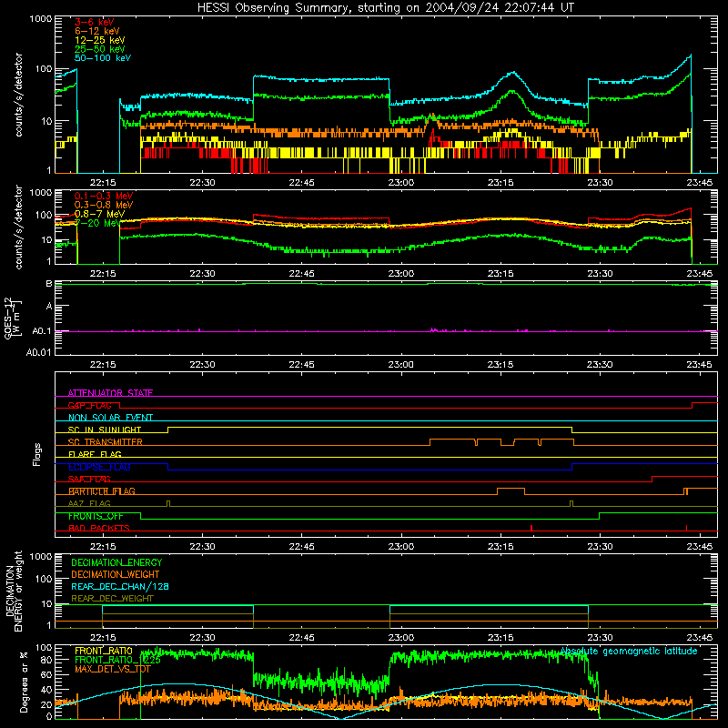
Task: Click the GOES-12 vertical axis label
Action: (x=12, y=318)
